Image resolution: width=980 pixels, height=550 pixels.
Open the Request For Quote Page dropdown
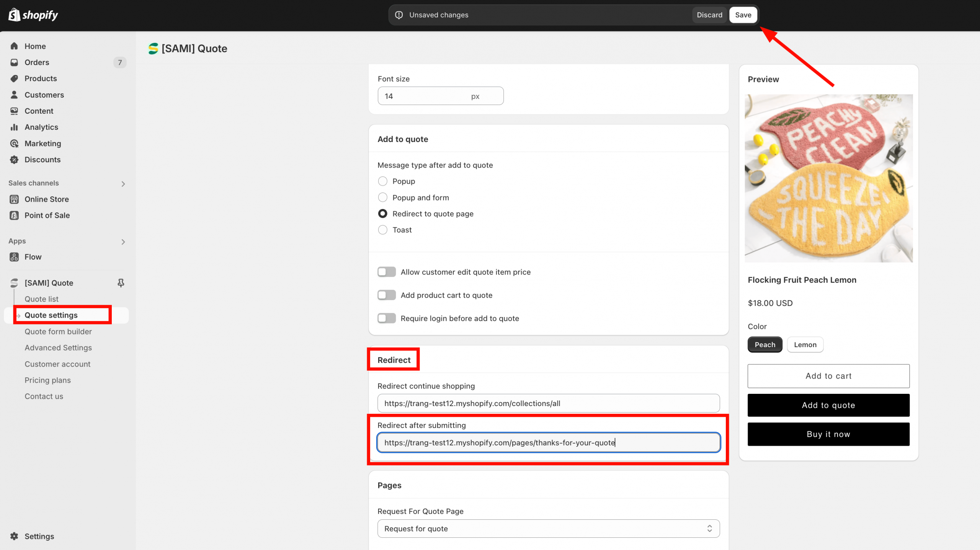[548, 529]
